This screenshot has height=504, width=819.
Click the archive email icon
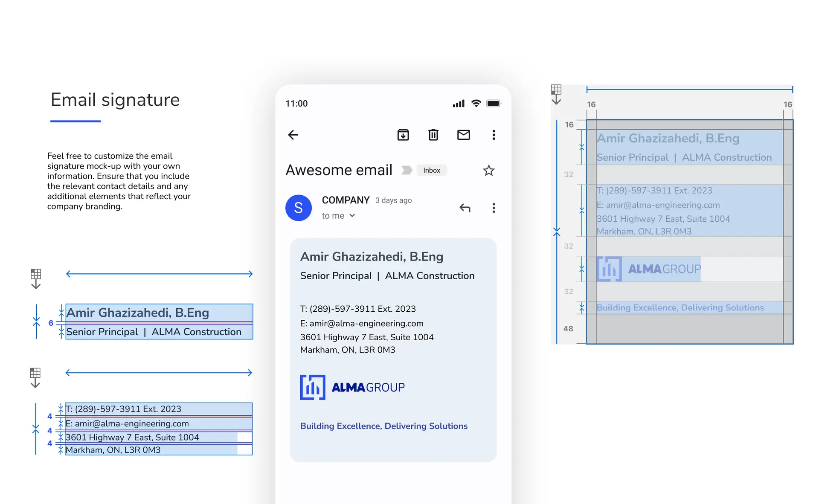[x=403, y=135]
